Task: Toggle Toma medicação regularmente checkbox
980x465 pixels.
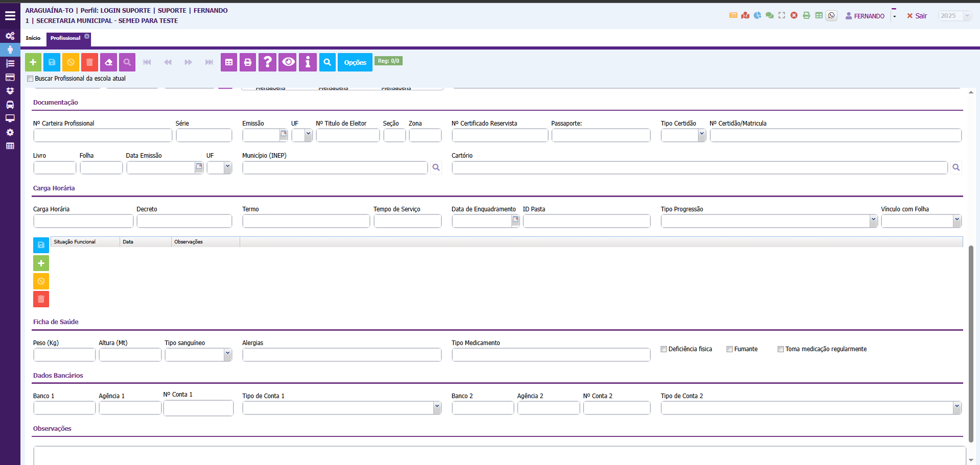Action: click(781, 349)
